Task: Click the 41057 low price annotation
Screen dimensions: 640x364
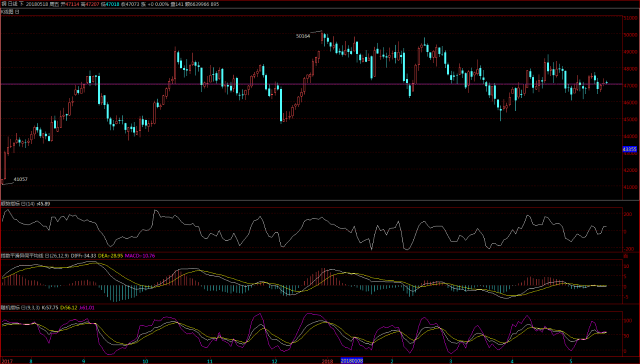Action: point(20,179)
